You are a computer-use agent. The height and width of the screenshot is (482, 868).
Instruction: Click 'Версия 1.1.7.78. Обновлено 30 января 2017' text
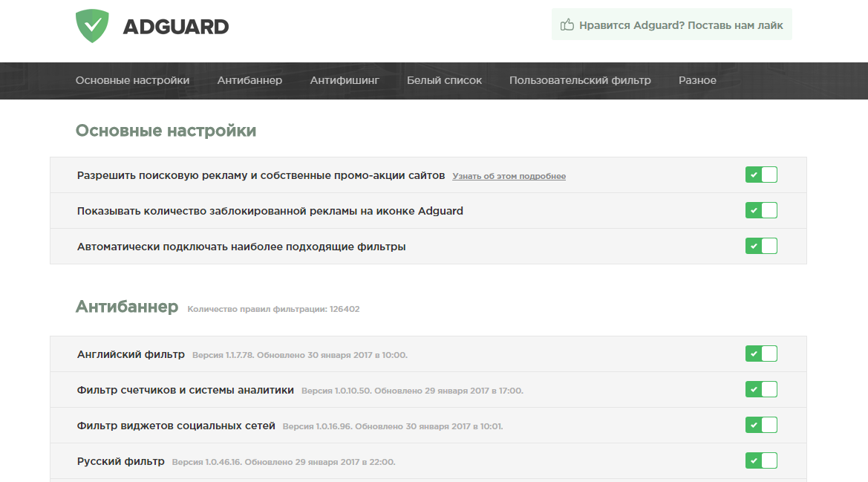299,355
